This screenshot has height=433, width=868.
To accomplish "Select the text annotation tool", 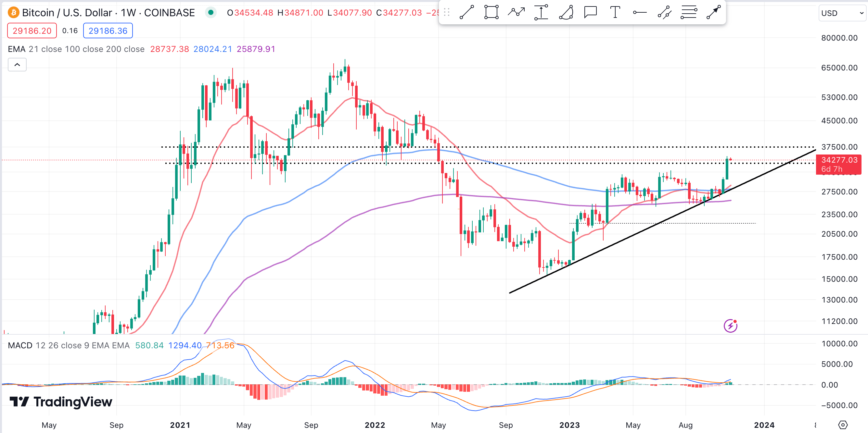I will click(615, 12).
